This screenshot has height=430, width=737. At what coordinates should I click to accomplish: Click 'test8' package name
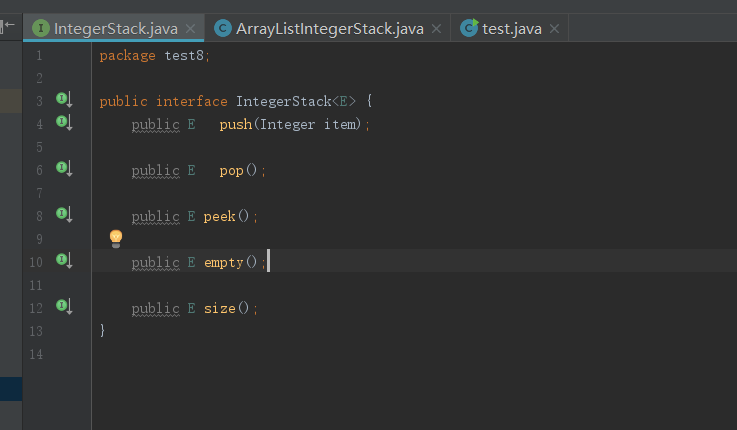(x=184, y=55)
